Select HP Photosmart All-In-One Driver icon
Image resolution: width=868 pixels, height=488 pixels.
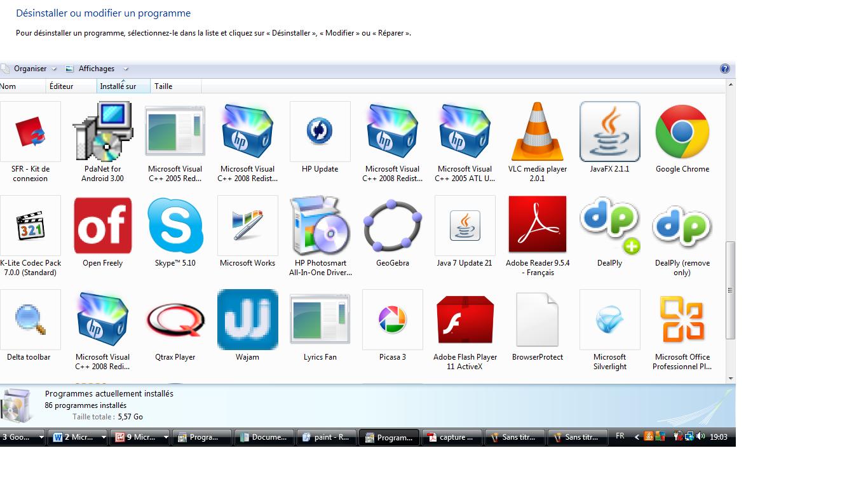click(320, 226)
